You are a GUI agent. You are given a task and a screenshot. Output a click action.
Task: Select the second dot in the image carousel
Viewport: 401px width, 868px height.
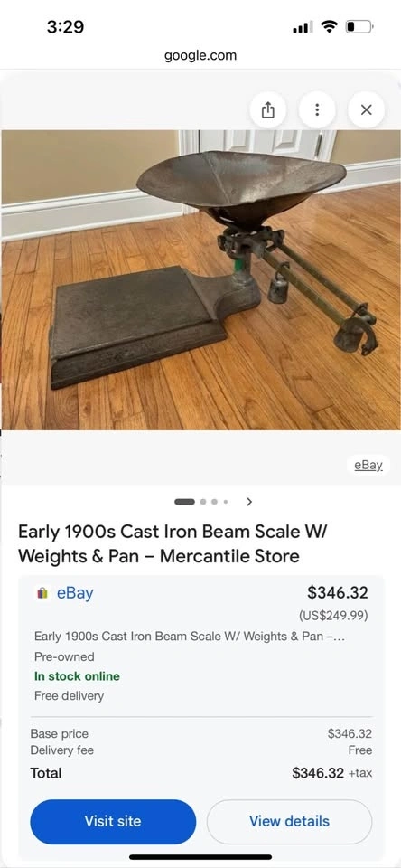[203, 502]
